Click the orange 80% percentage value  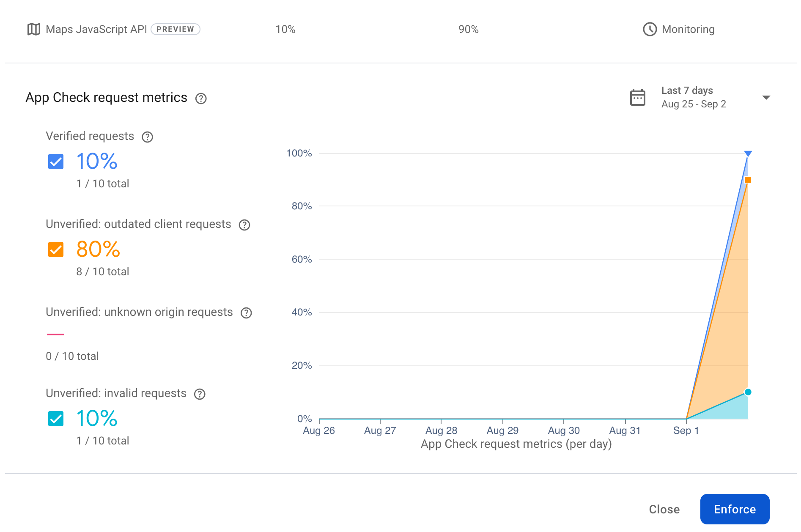(x=98, y=250)
